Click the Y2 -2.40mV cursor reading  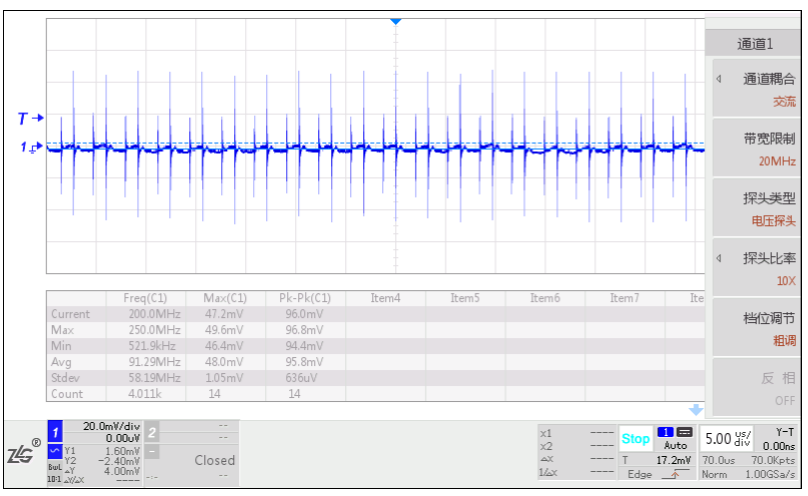pyautogui.click(x=102, y=460)
